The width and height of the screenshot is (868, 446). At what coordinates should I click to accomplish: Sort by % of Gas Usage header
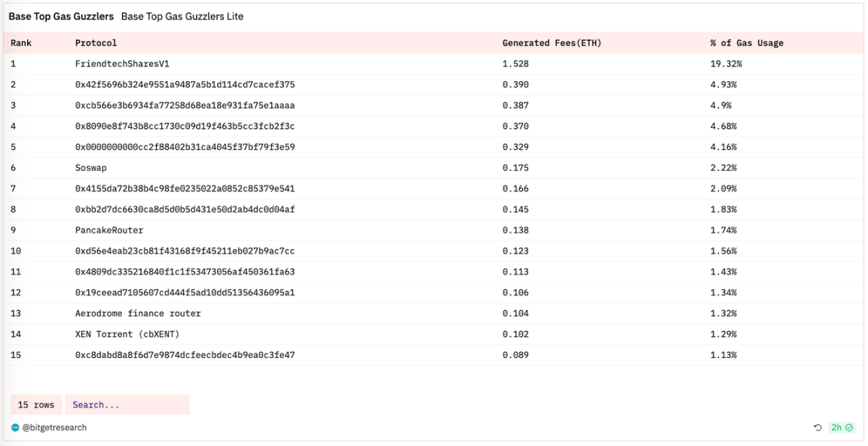pyautogui.click(x=746, y=43)
